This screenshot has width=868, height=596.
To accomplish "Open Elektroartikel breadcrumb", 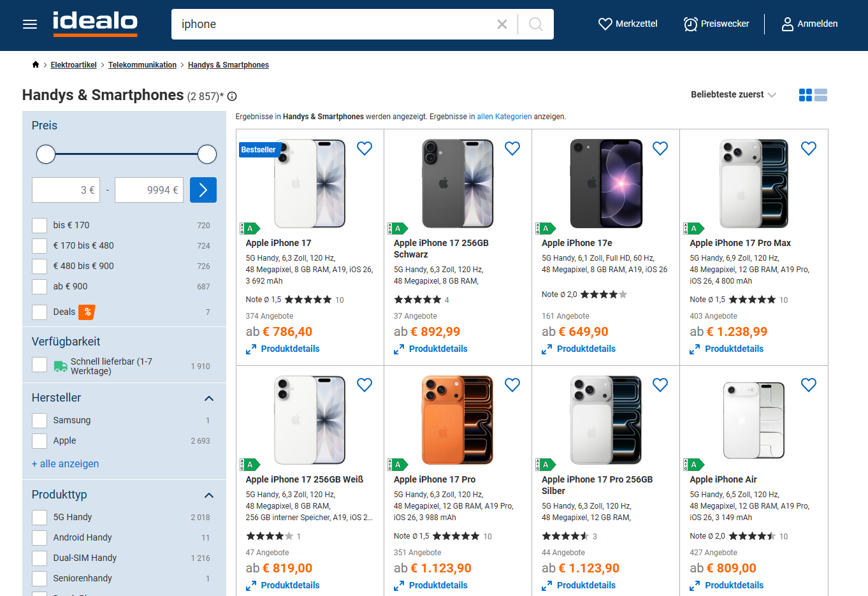I will [x=74, y=65].
